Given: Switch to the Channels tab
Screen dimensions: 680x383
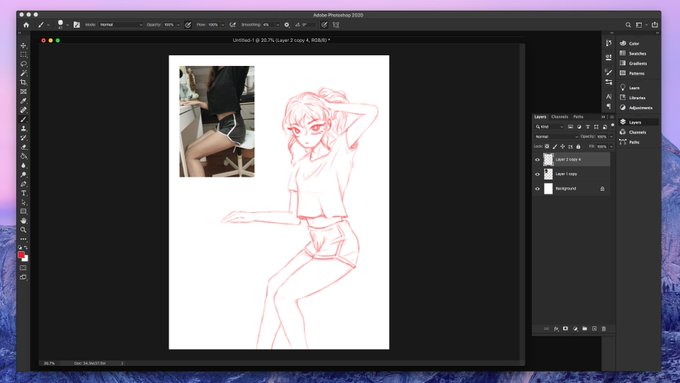Looking at the screenshot, I should [559, 117].
